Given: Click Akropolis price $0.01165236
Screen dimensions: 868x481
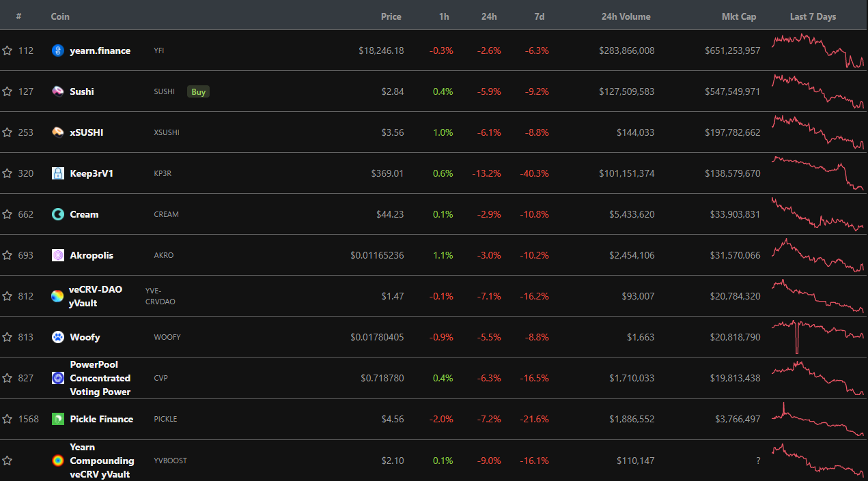Looking at the screenshot, I should pos(377,255).
